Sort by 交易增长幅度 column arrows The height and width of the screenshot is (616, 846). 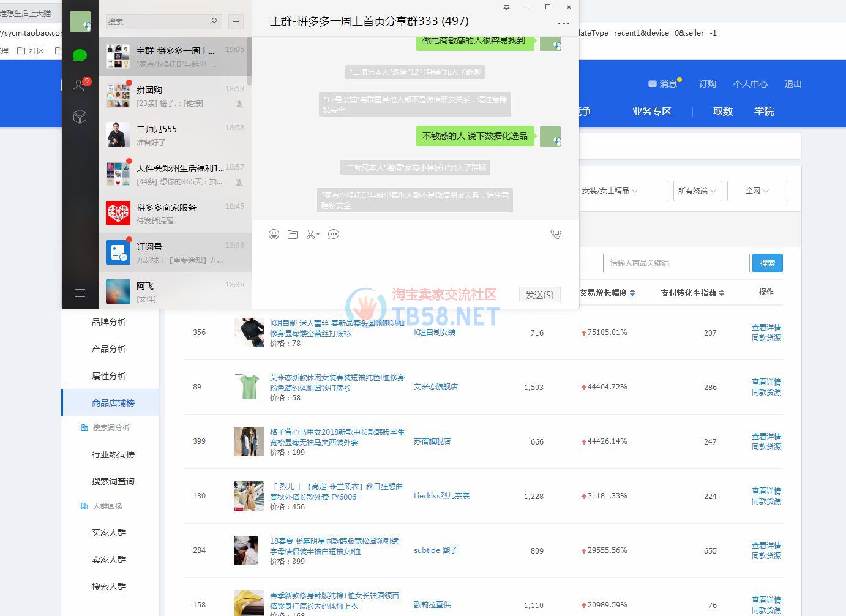coord(632,293)
